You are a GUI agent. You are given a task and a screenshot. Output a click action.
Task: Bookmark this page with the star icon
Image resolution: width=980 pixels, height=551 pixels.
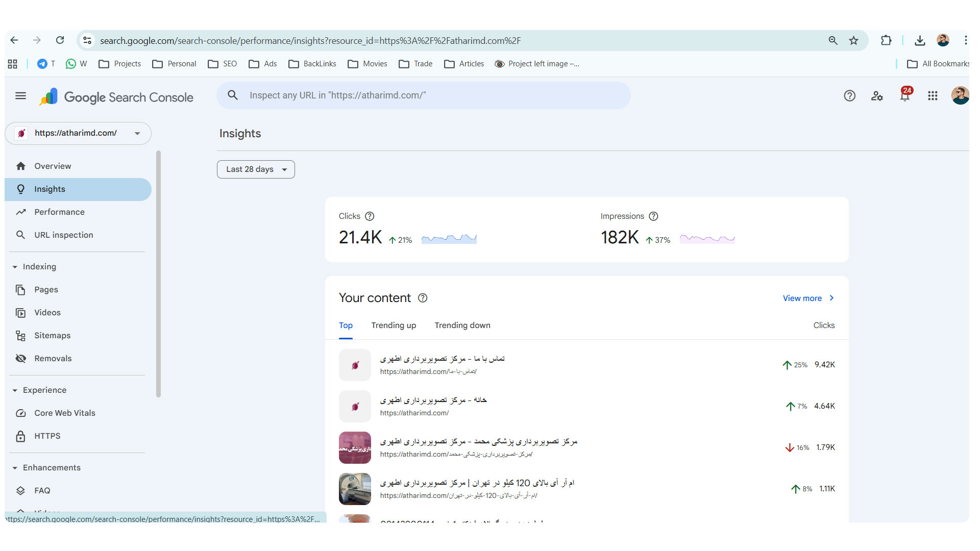point(853,40)
